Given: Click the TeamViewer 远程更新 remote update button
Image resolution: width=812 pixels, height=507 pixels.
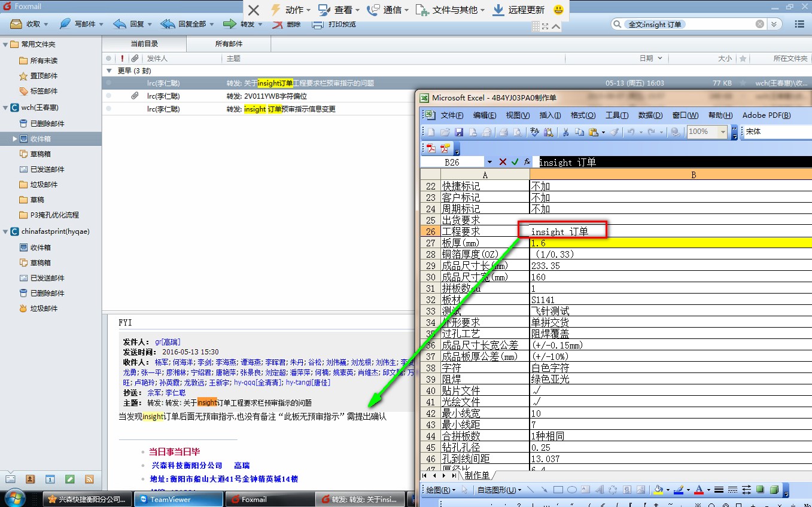Looking at the screenshot, I should [x=518, y=10].
